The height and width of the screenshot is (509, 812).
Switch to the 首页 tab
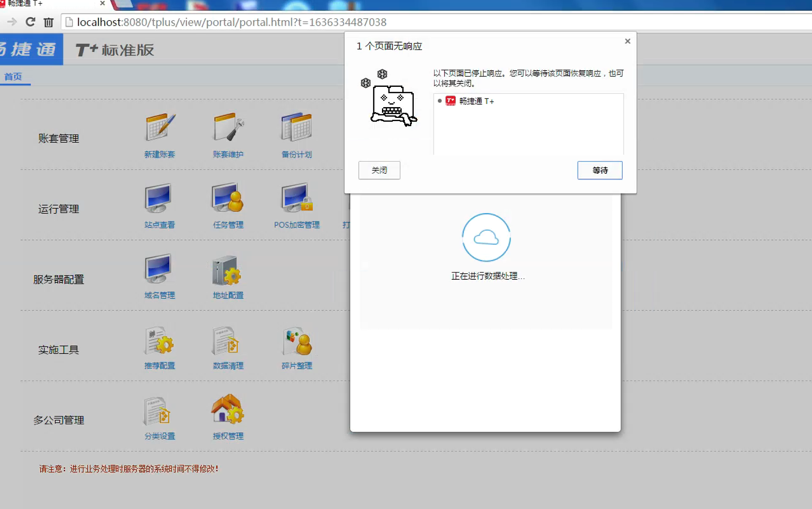tap(13, 77)
